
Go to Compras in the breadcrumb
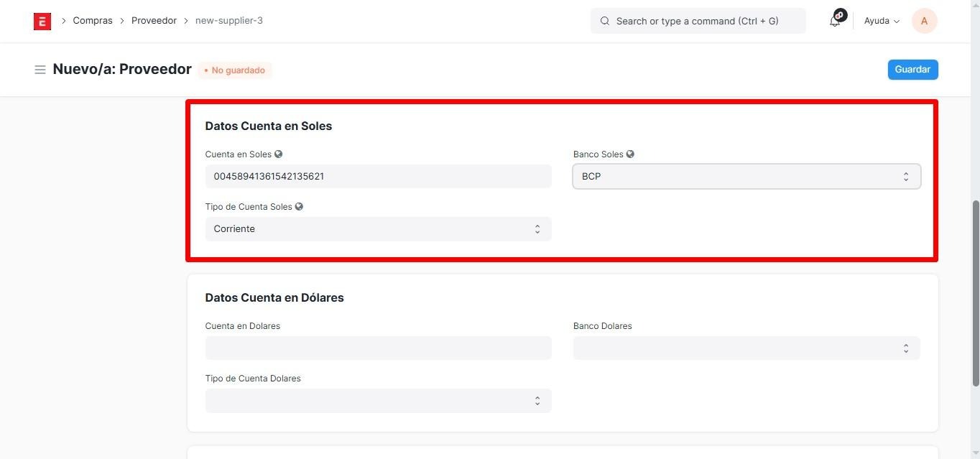[93, 21]
